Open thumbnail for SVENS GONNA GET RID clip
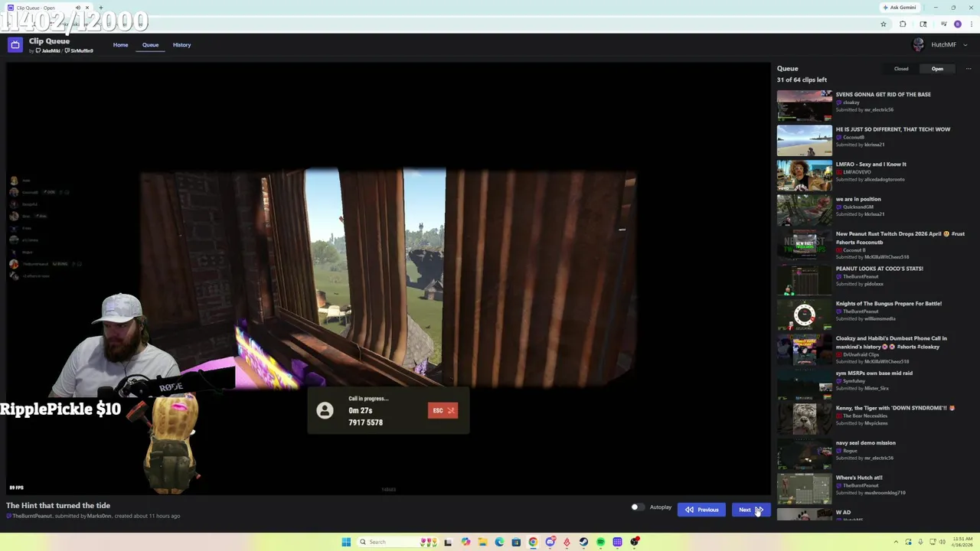This screenshot has height=551, width=980. click(x=804, y=106)
